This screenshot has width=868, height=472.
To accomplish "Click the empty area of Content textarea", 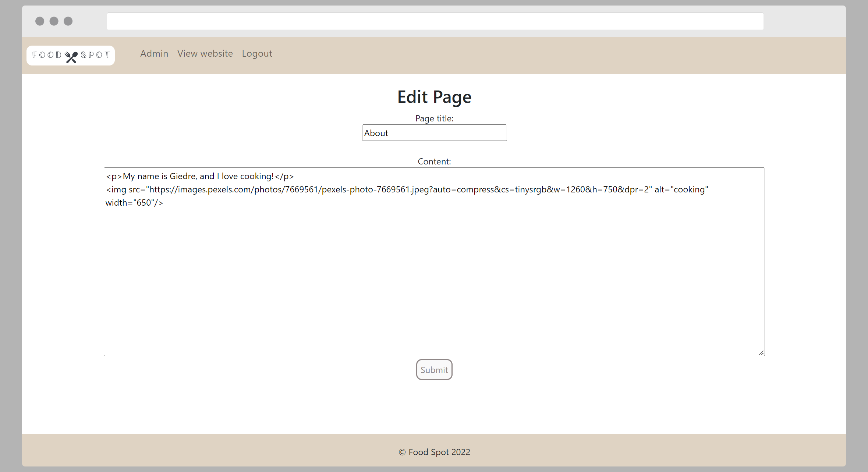I will coord(434,280).
